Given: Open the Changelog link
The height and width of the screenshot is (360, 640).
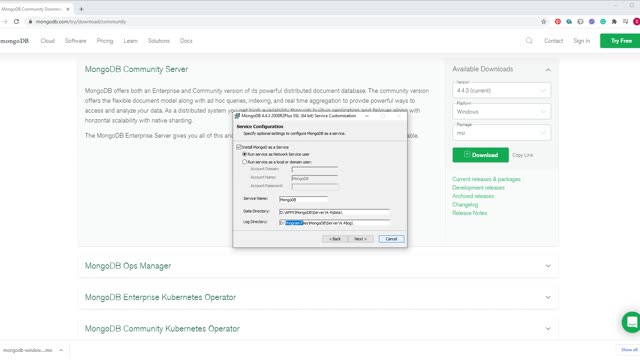Looking at the screenshot, I should [465, 204].
